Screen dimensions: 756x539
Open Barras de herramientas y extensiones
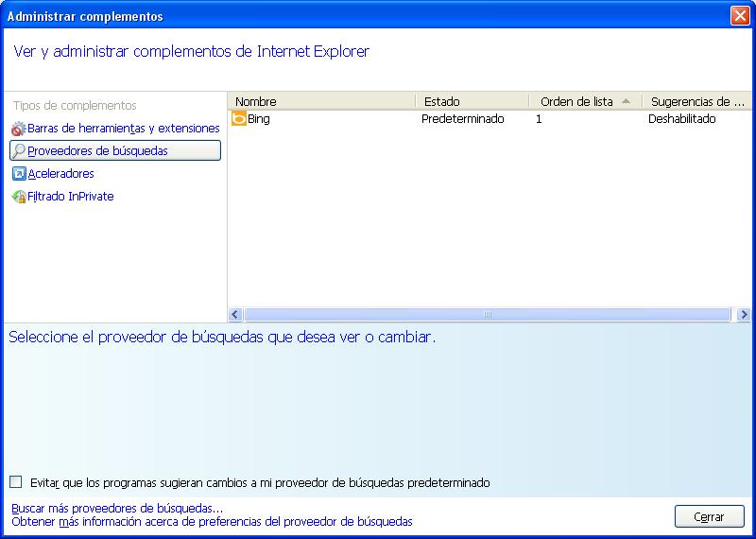124,129
